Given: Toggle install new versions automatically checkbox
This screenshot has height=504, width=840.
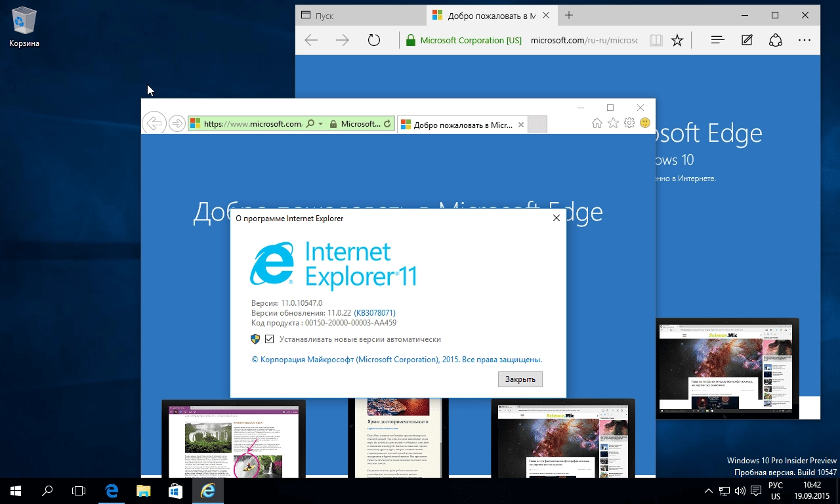Looking at the screenshot, I should [269, 339].
